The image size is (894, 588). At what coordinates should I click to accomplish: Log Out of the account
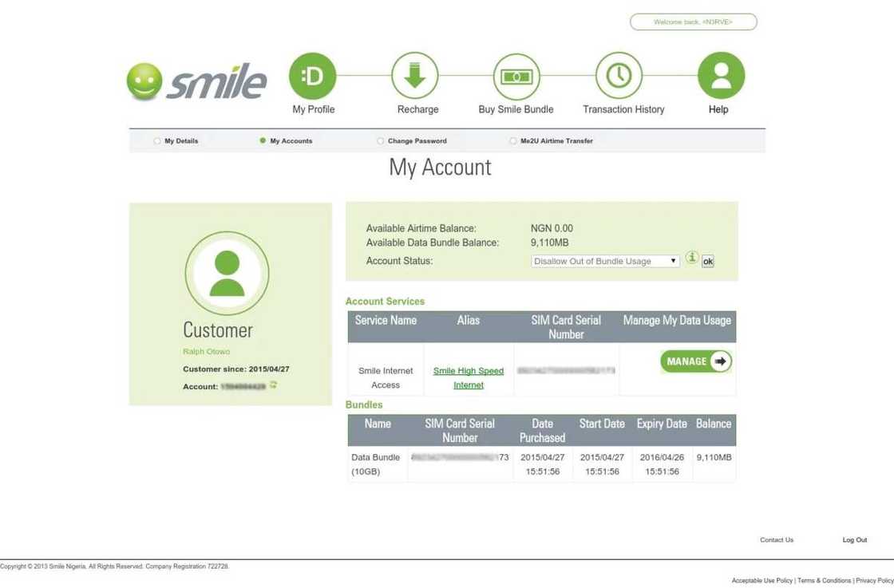coord(854,539)
